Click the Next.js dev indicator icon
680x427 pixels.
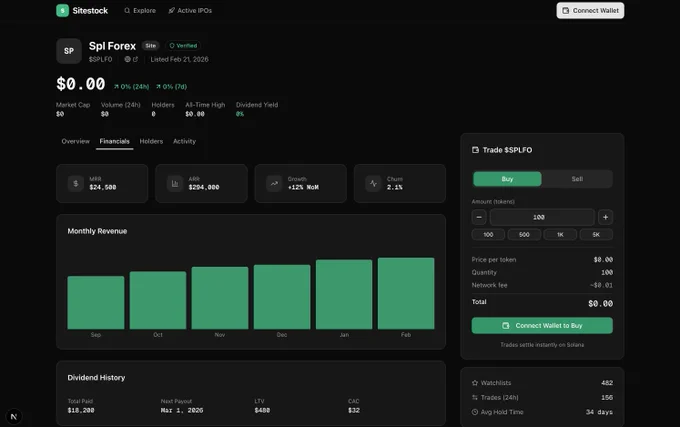pos(14,417)
